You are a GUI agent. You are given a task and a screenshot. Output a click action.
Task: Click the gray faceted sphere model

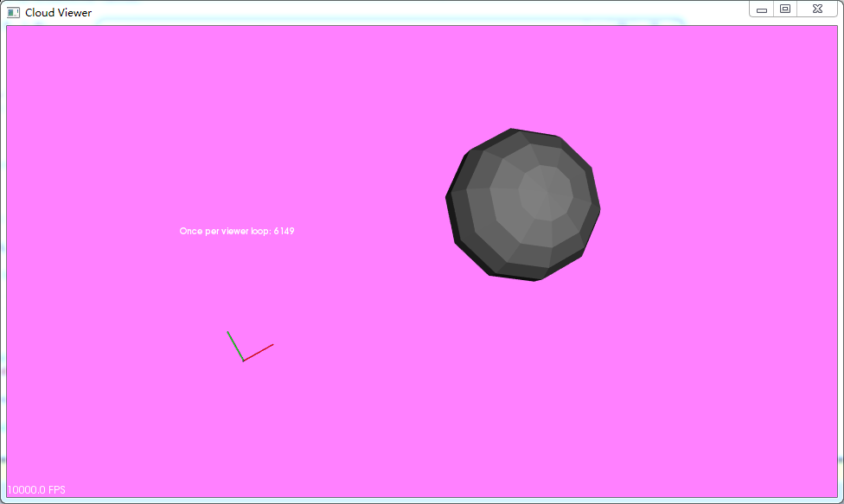coord(522,204)
